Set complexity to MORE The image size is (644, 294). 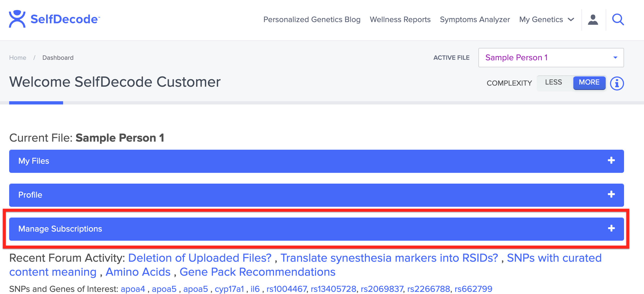click(x=589, y=82)
